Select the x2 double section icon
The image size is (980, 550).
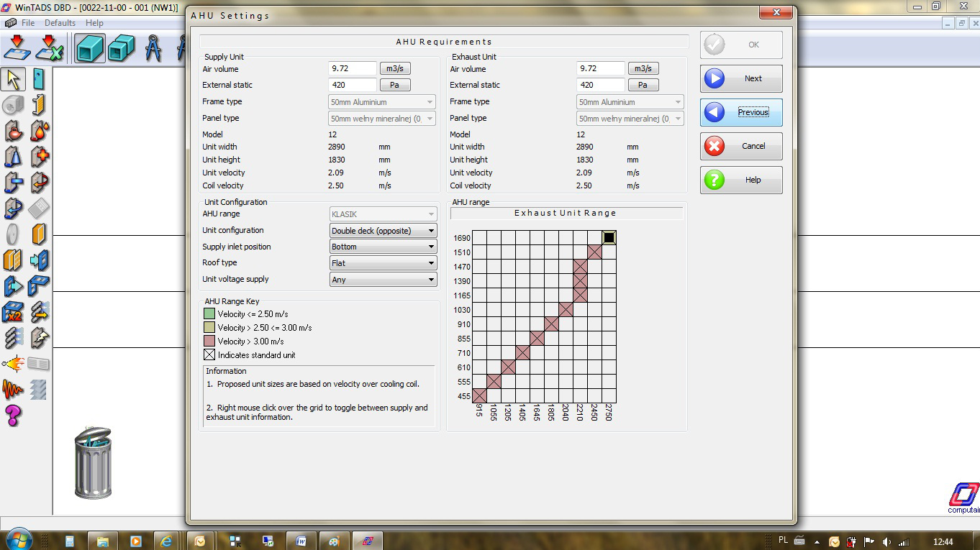[x=14, y=312]
